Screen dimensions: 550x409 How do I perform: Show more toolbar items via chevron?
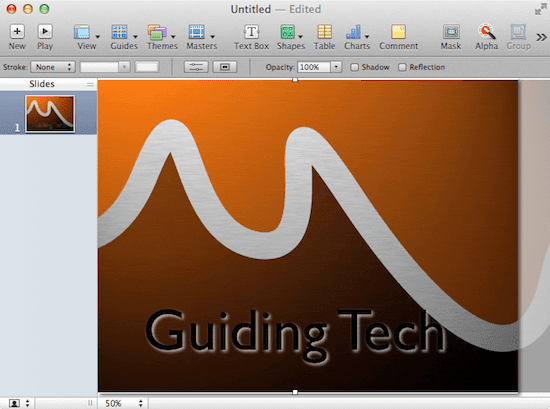pyautogui.click(x=541, y=37)
